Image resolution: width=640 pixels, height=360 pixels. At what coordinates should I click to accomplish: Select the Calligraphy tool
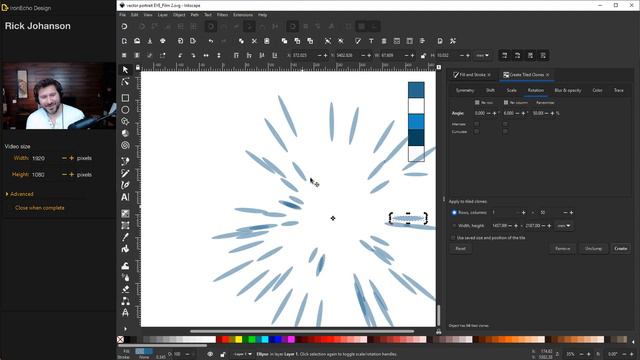(x=125, y=185)
